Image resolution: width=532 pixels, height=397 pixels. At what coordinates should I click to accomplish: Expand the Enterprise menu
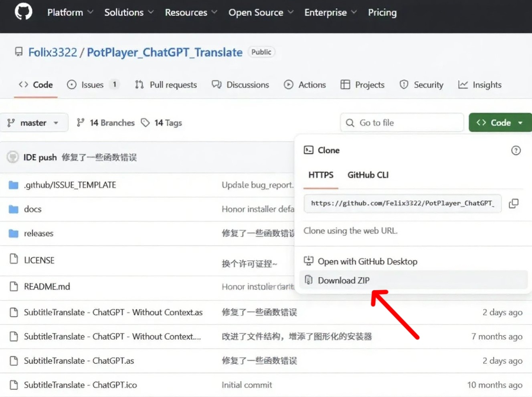tap(331, 12)
